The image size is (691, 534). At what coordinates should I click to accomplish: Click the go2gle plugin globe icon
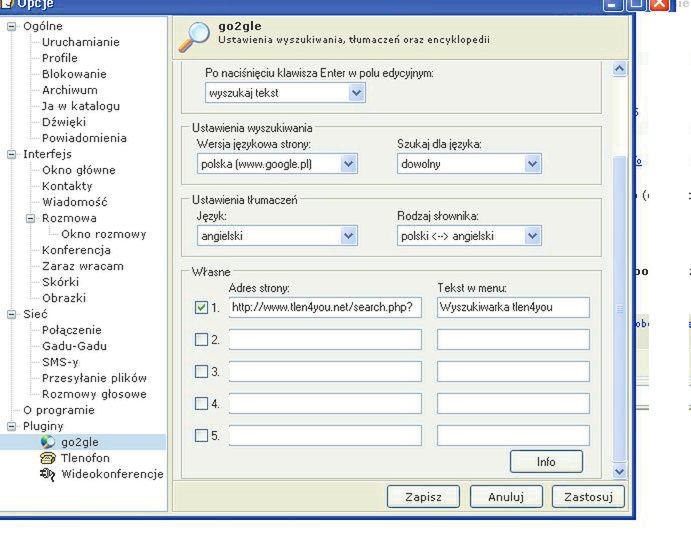coord(48,441)
